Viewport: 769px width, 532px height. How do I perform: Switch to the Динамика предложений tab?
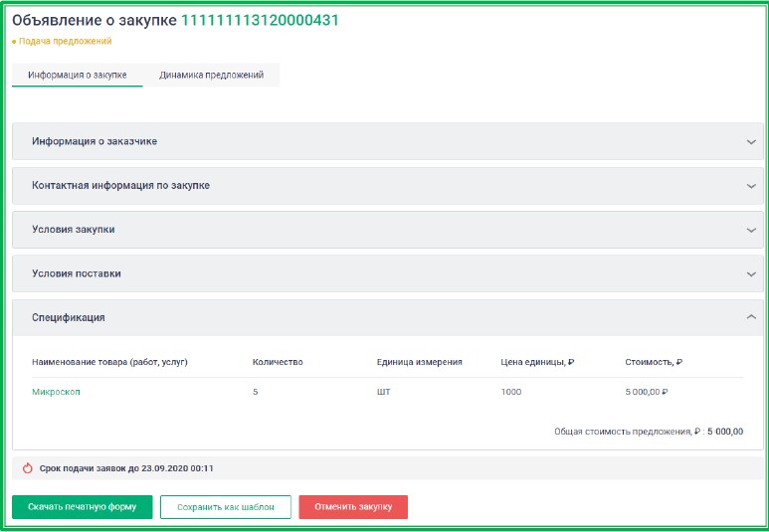[211, 76]
